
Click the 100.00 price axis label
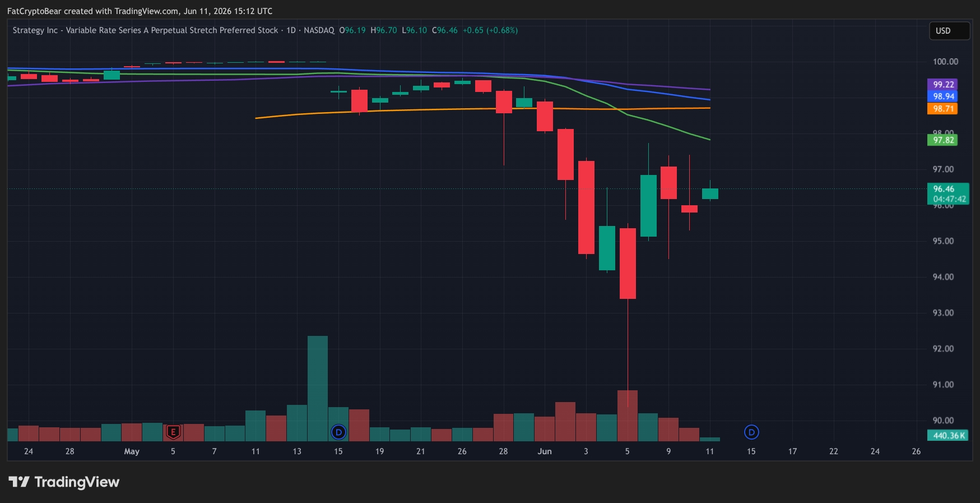(x=945, y=62)
